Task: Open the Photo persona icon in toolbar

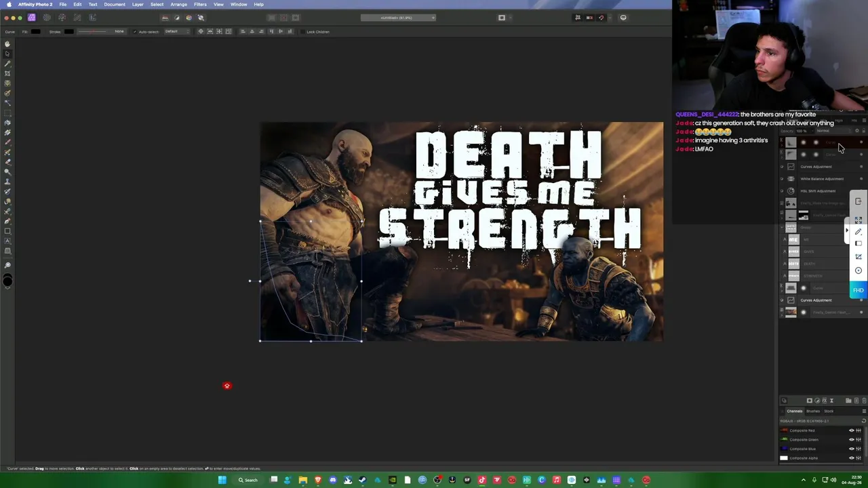Action: click(31, 18)
